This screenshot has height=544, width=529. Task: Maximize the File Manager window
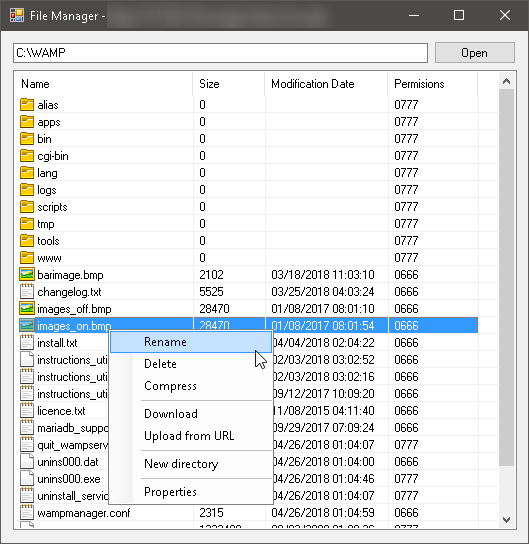(x=459, y=15)
